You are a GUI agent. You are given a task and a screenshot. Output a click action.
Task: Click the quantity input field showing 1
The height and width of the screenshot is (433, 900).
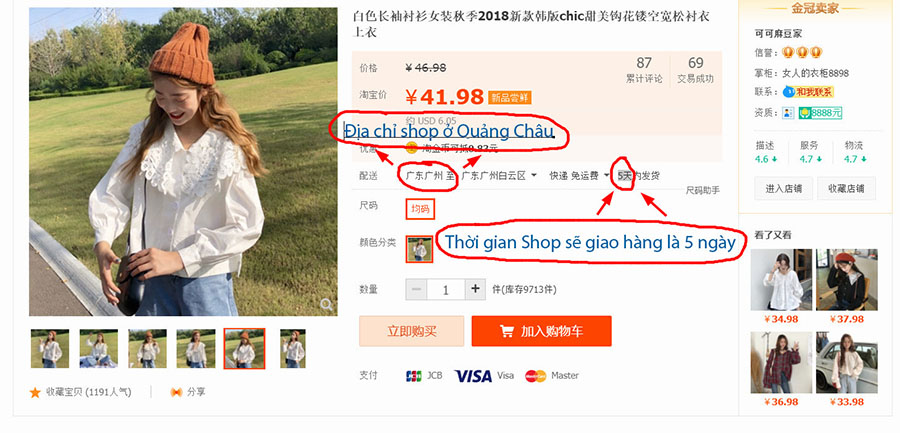tap(445, 289)
